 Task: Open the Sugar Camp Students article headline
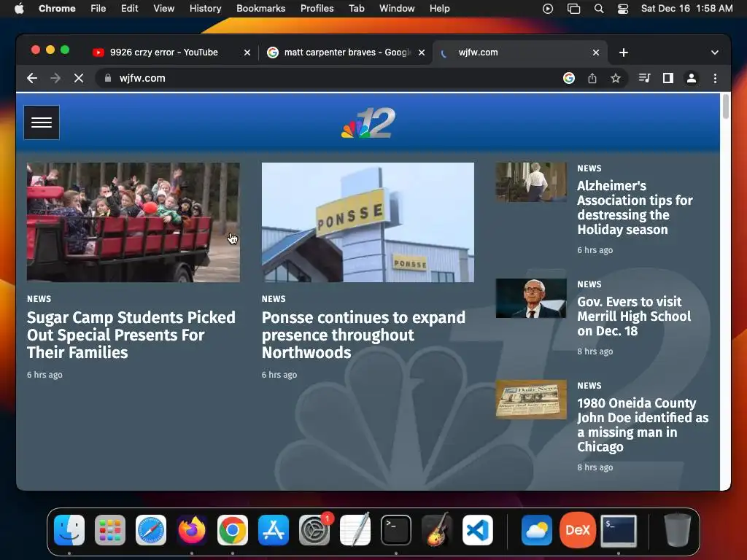point(131,335)
